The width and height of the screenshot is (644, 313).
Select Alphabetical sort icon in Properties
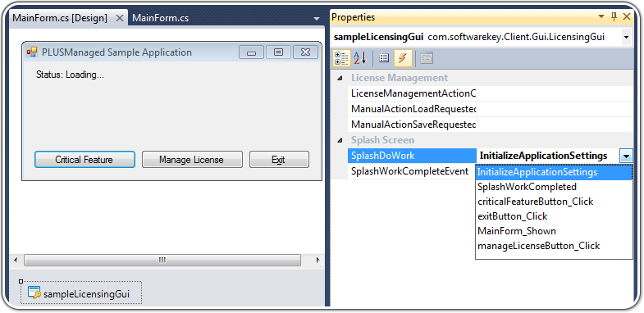[360, 59]
